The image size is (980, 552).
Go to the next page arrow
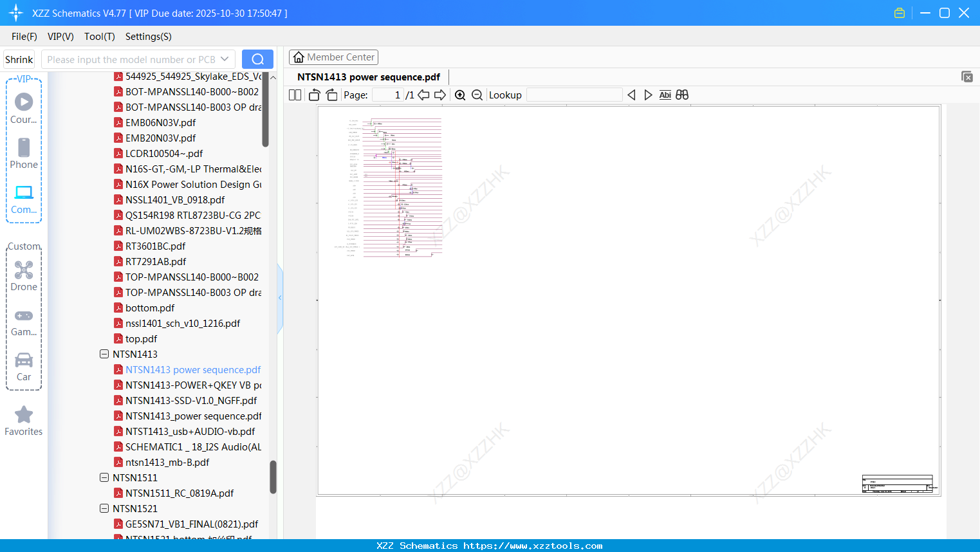point(440,95)
